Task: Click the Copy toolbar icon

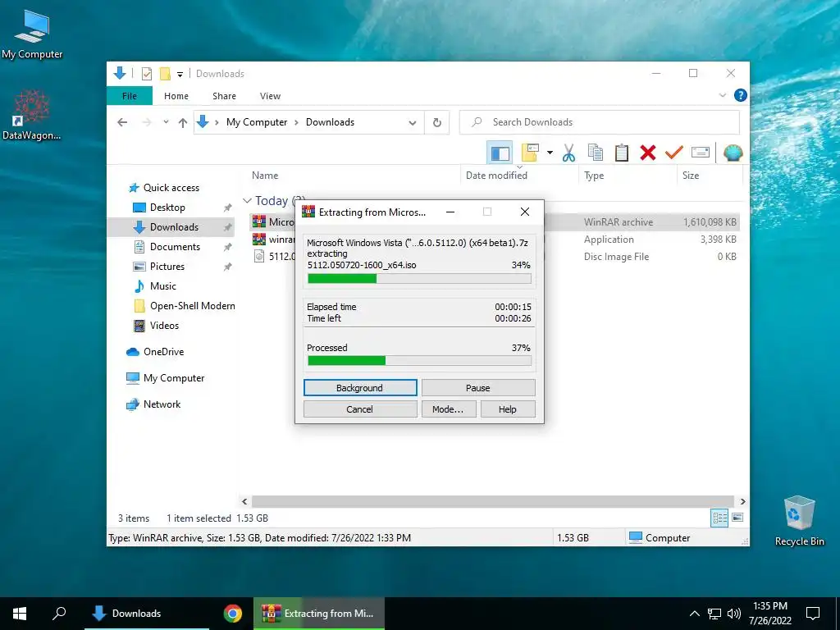Action: click(596, 153)
